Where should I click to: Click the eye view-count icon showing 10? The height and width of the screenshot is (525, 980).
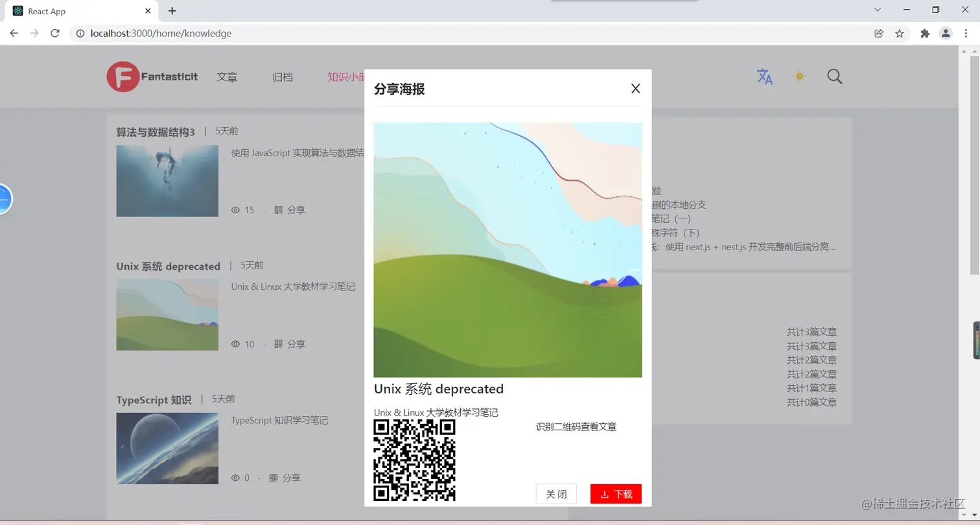(235, 344)
